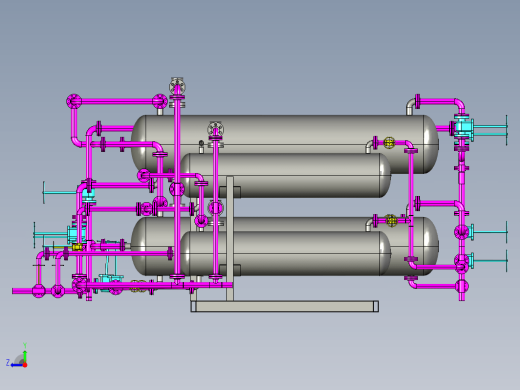Select the yellow valve on lower right pipe

(x=391, y=220)
